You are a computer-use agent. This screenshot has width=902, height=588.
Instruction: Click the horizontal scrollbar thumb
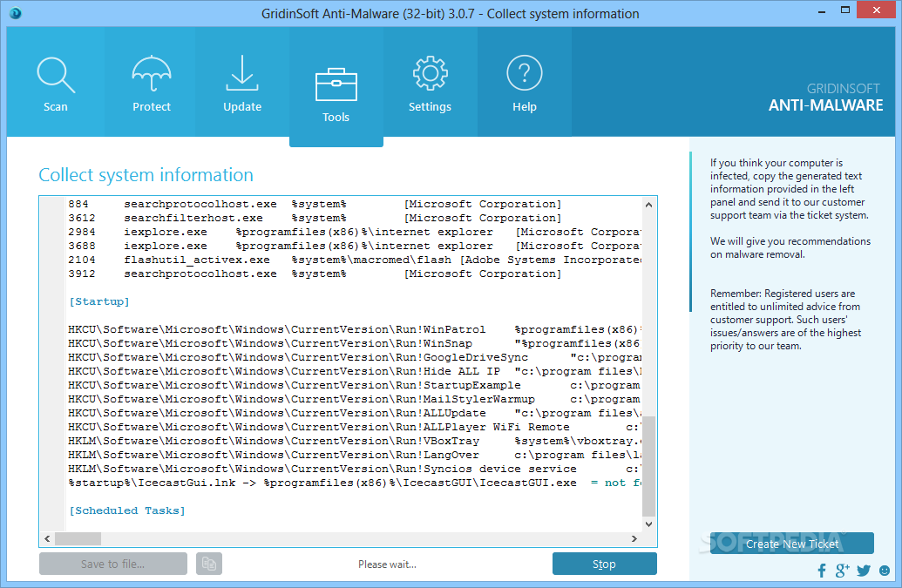point(78,538)
